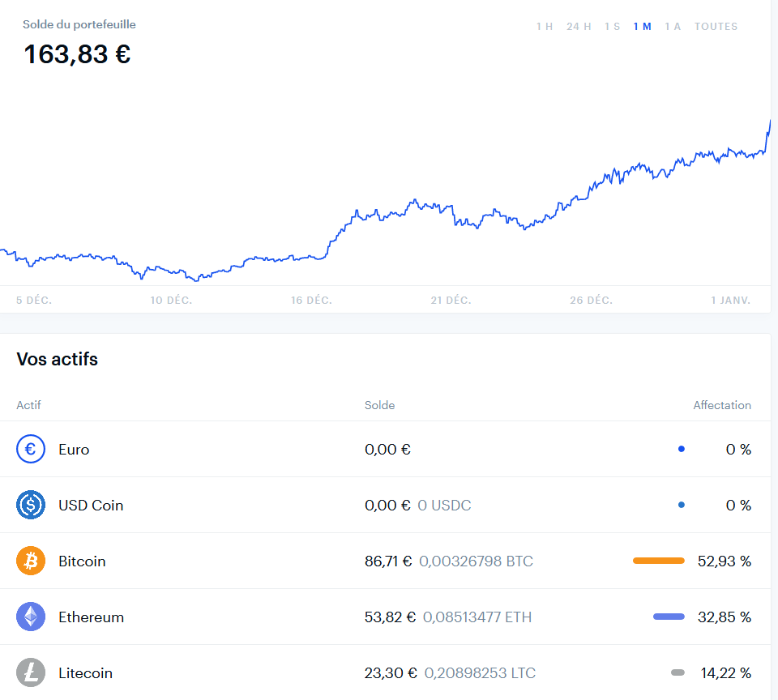The image size is (778, 700).
Task: Click the orange Bitcoin icon
Action: click(x=31, y=561)
